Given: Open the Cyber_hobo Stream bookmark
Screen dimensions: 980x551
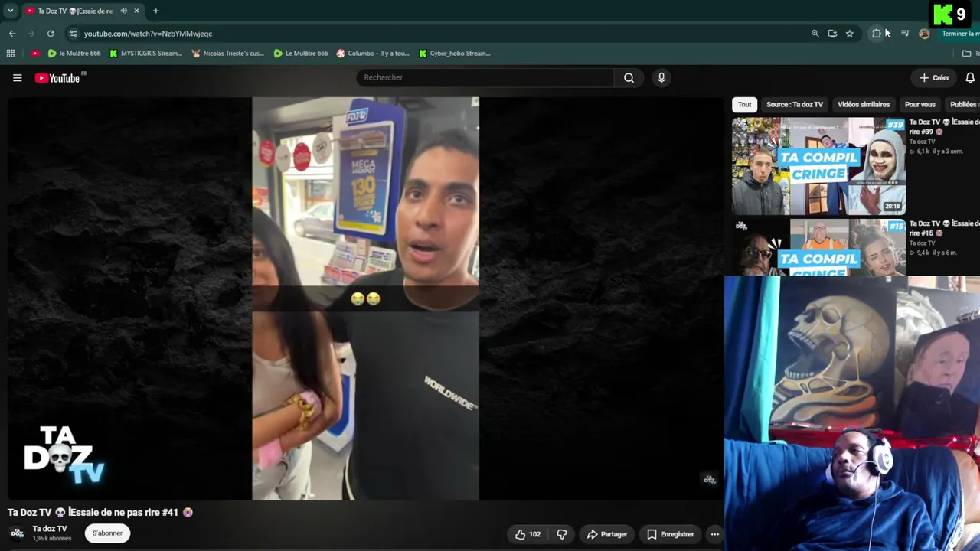Looking at the screenshot, I should pyautogui.click(x=455, y=54).
